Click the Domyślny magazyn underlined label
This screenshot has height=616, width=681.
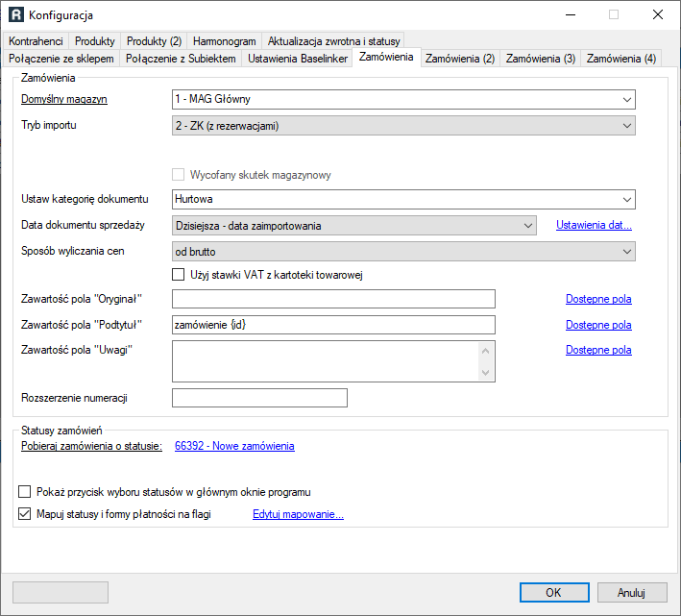click(63, 99)
